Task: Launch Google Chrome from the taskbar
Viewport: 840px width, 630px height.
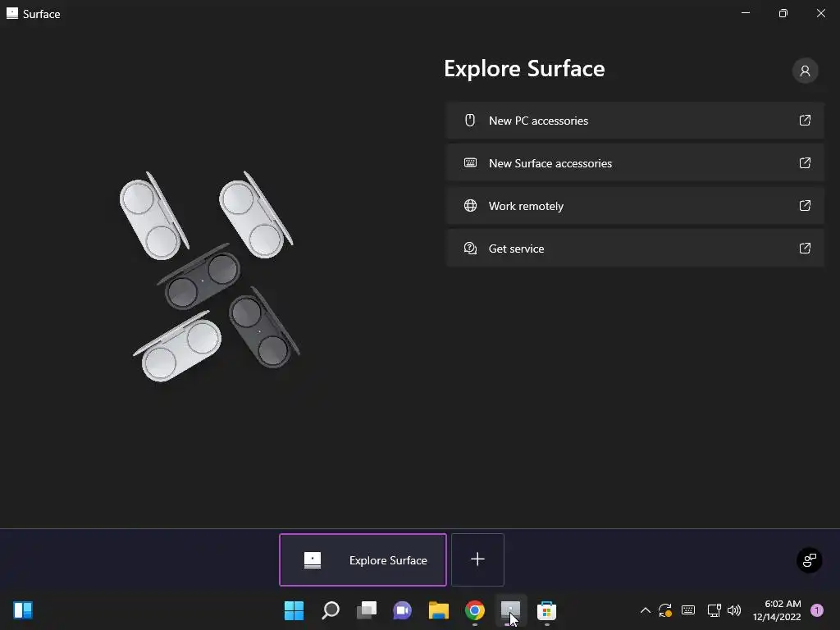Action: point(475,610)
